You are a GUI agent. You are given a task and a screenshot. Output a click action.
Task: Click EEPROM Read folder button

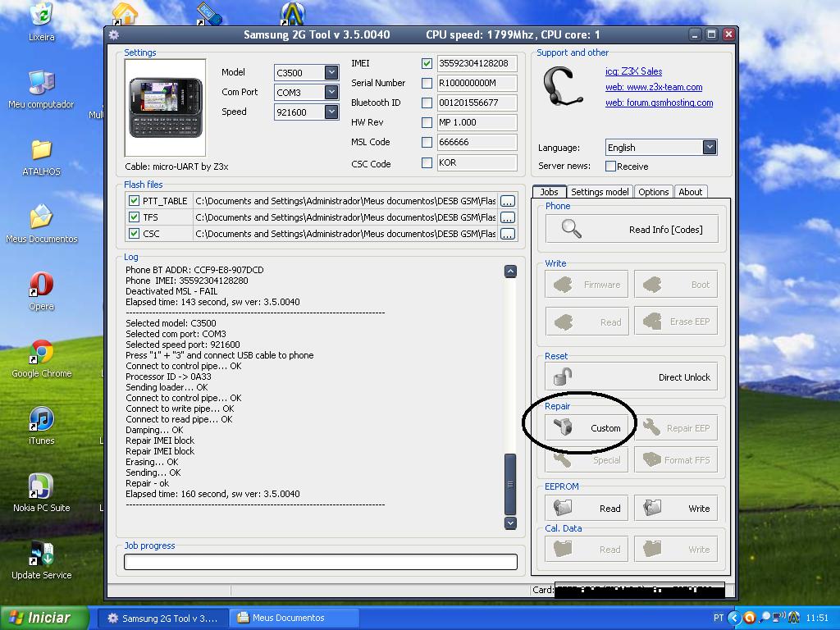click(x=587, y=508)
